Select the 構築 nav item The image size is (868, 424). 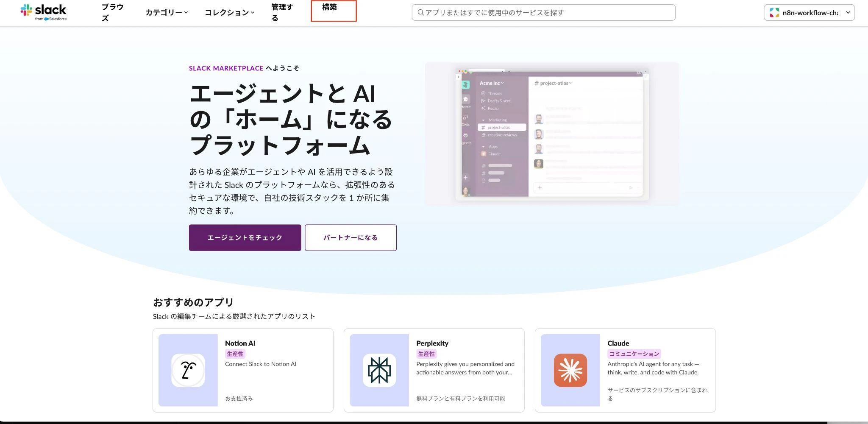tap(330, 8)
